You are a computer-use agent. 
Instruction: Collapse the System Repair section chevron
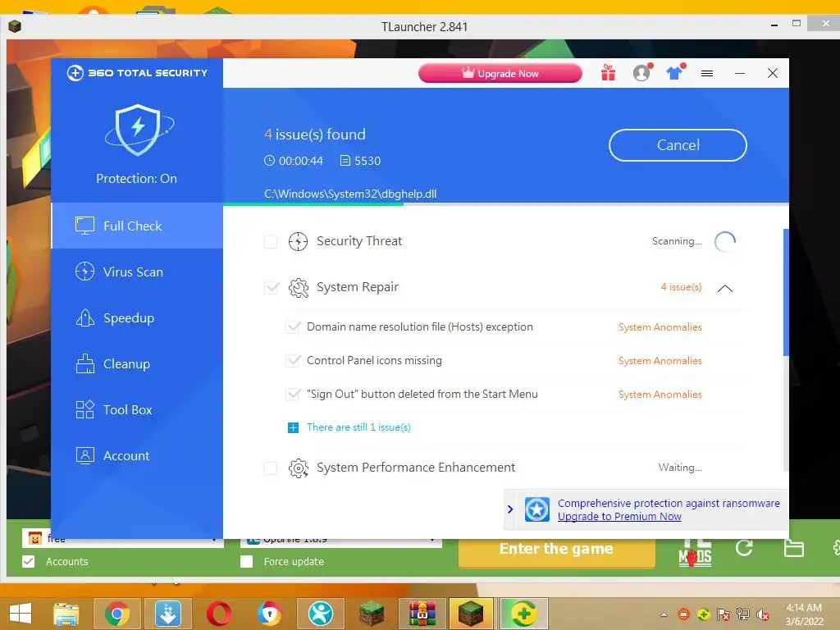tap(725, 288)
